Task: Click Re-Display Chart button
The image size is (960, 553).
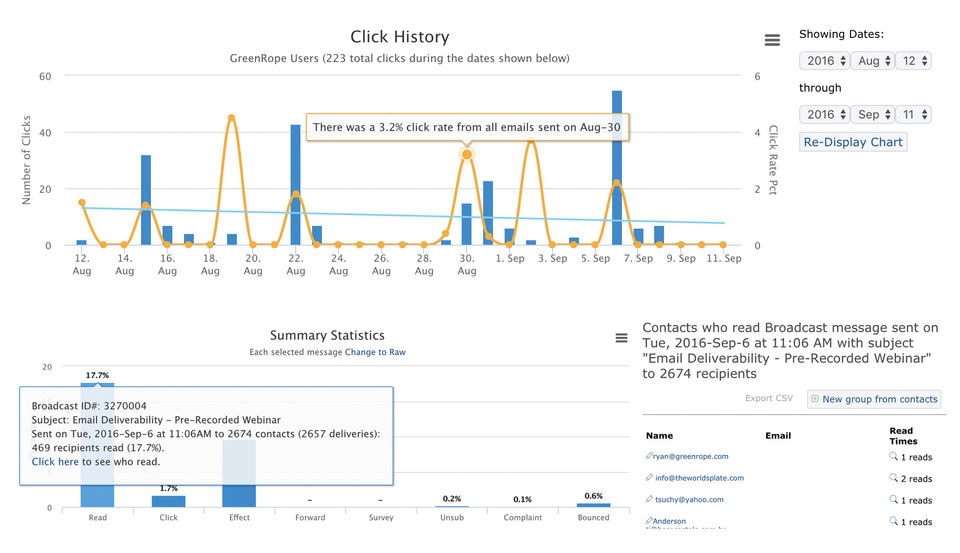Action: click(853, 142)
